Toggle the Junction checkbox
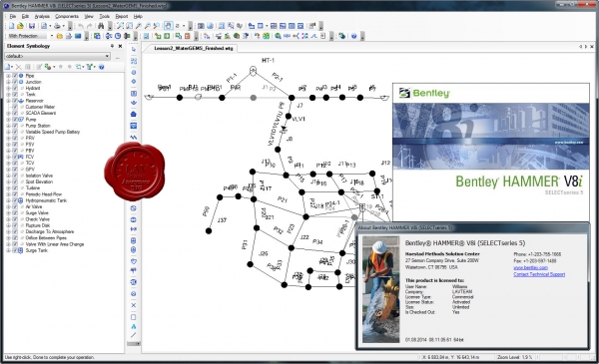The width and height of the screenshot is (599, 364). click(15, 82)
